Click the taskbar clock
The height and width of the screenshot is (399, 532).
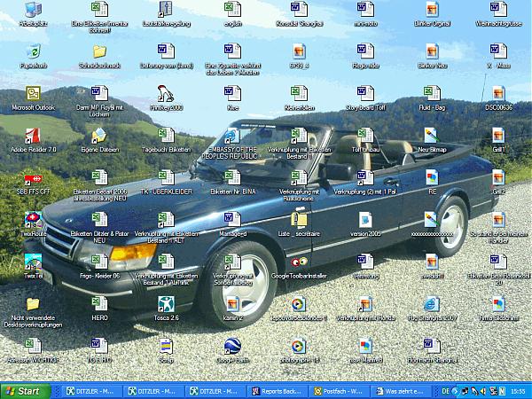tap(518, 391)
